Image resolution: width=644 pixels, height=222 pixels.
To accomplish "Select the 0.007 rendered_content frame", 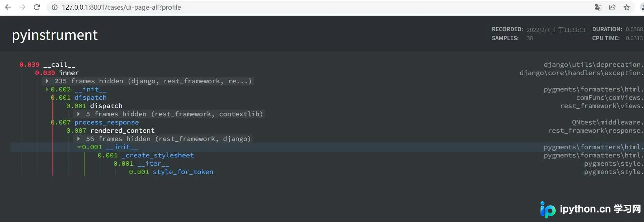I will (110, 131).
